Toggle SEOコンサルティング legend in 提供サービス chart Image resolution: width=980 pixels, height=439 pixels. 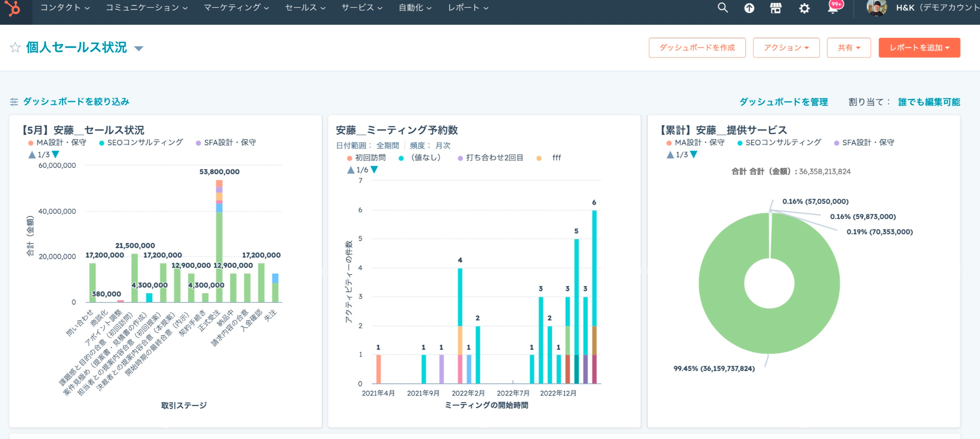pos(780,143)
